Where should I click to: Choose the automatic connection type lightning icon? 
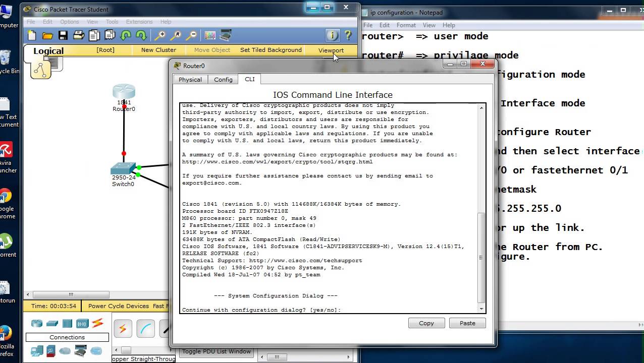tap(123, 329)
